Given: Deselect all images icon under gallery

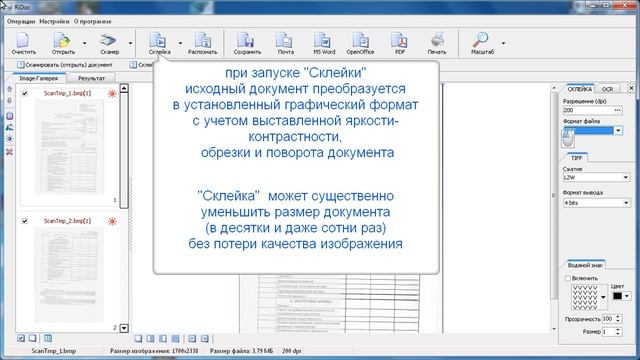Looking at the screenshot, I should point(33,338).
